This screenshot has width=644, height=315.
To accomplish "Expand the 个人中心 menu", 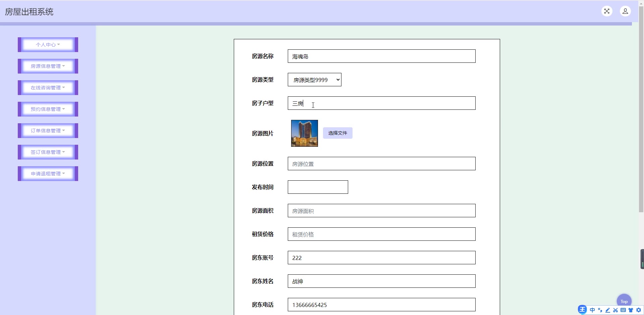I will point(48,45).
